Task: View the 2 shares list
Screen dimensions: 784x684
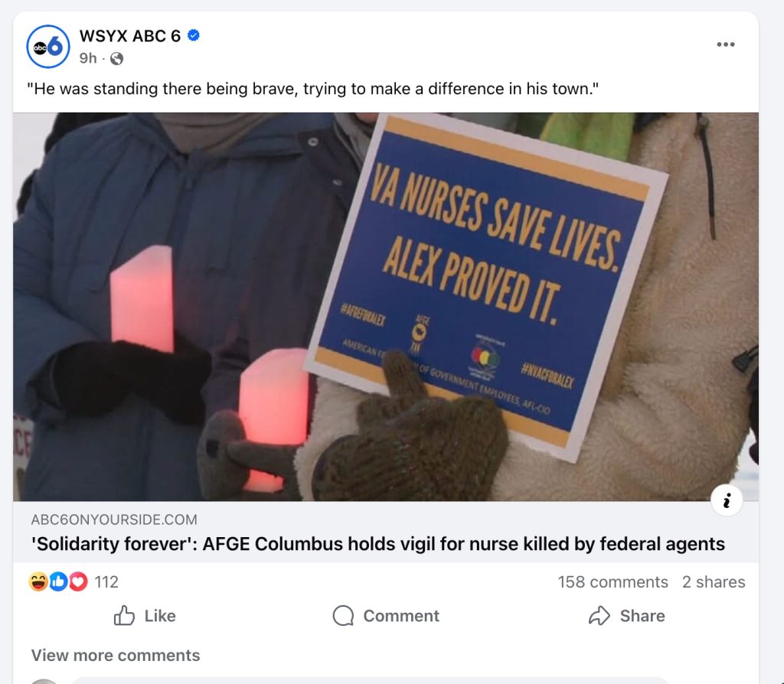Action: 714,582
